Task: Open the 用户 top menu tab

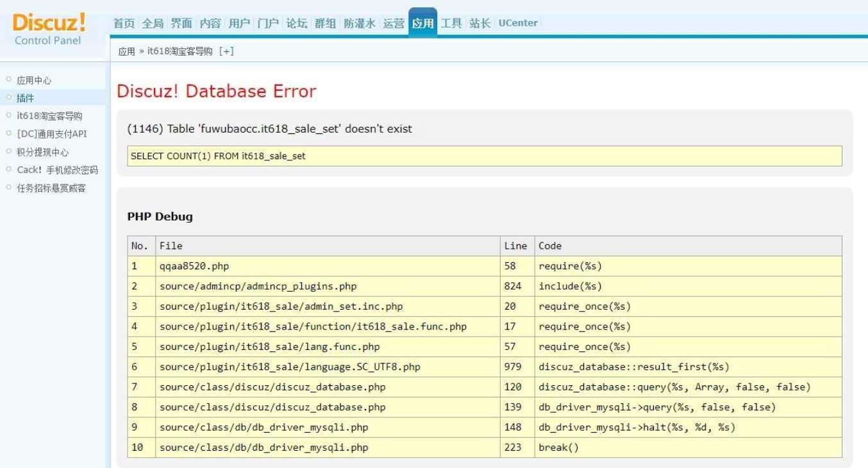Action: 239,23
